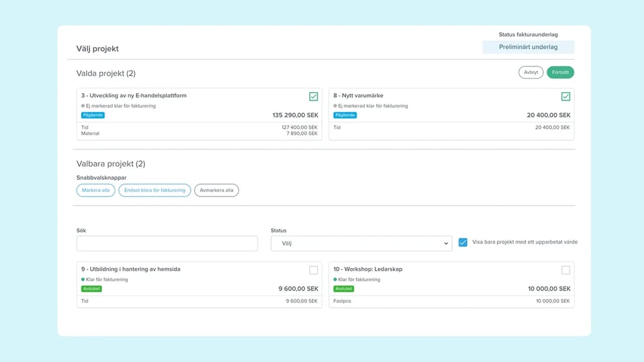
Task: Click Avslutad badge on project 9 card
Action: click(x=91, y=289)
